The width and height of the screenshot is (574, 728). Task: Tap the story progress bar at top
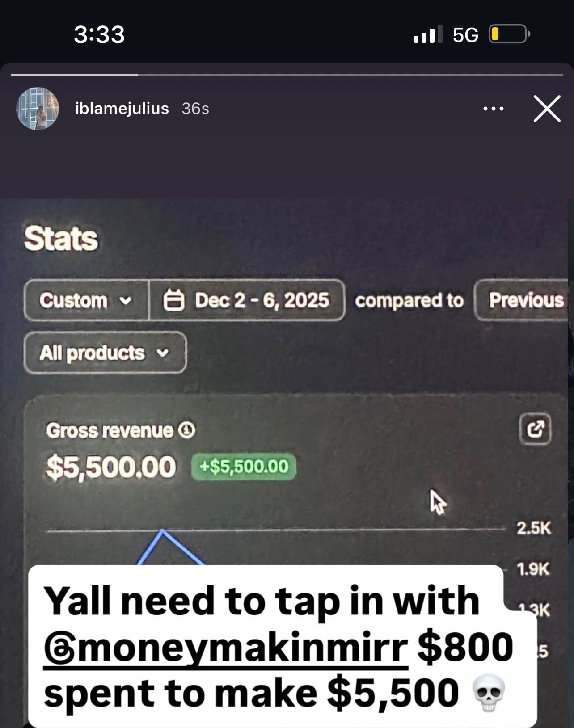coord(287,75)
